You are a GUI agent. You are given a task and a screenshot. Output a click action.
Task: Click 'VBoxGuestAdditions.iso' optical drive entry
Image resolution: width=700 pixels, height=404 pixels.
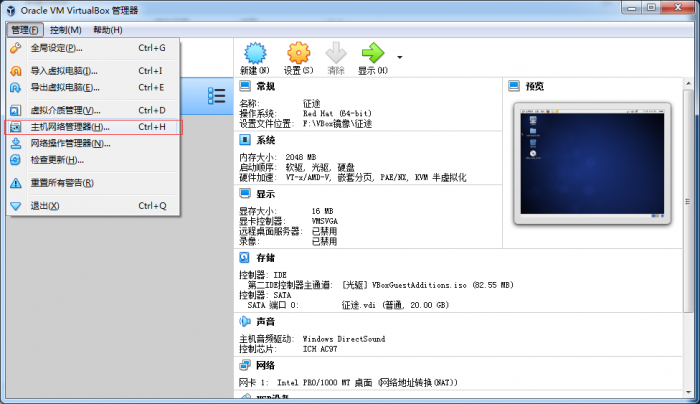(x=419, y=285)
